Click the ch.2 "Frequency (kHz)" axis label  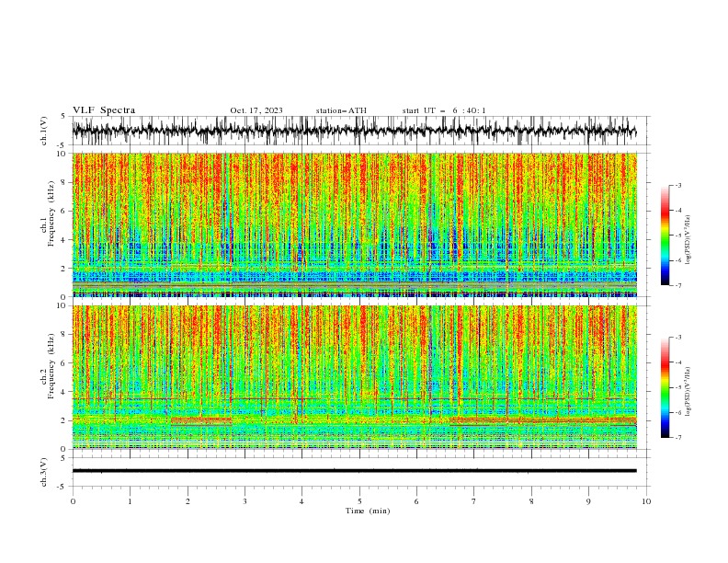[51, 366]
